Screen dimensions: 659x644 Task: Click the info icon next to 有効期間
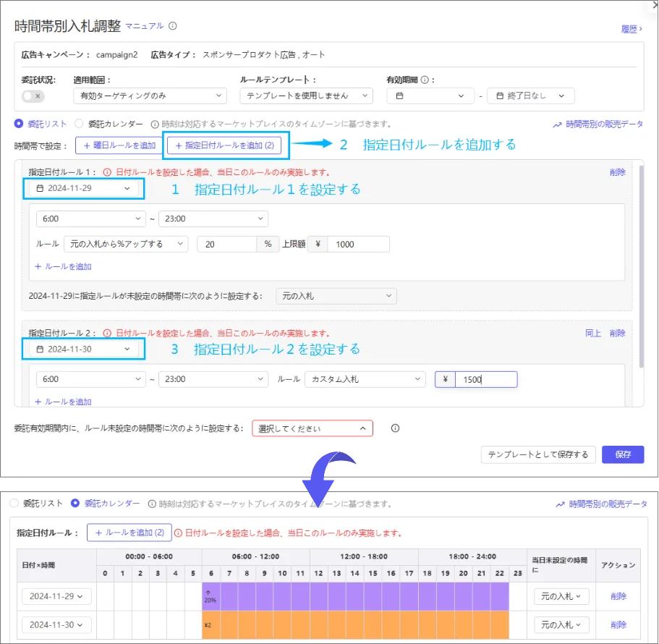425,80
